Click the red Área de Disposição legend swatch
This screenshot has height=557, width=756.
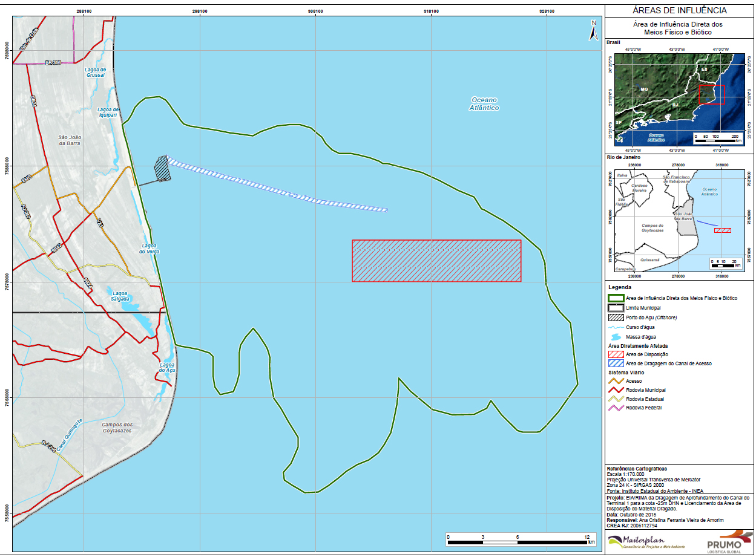(x=616, y=354)
